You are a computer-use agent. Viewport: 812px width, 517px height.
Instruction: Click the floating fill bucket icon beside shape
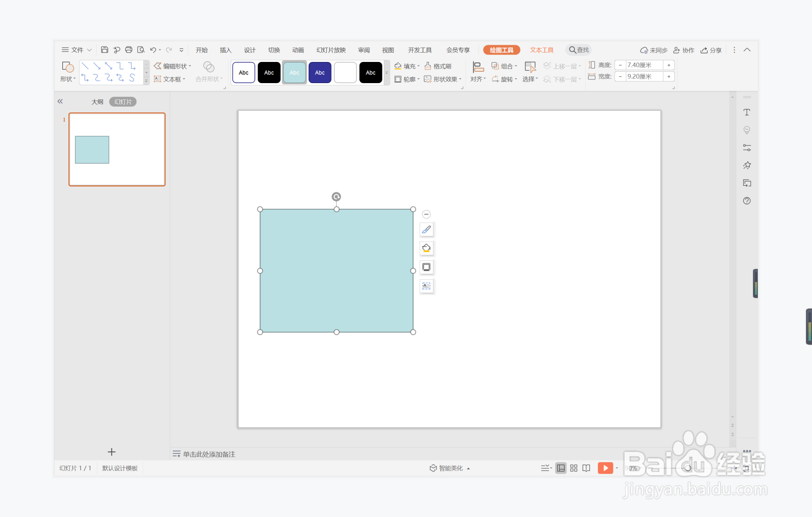[x=426, y=249]
